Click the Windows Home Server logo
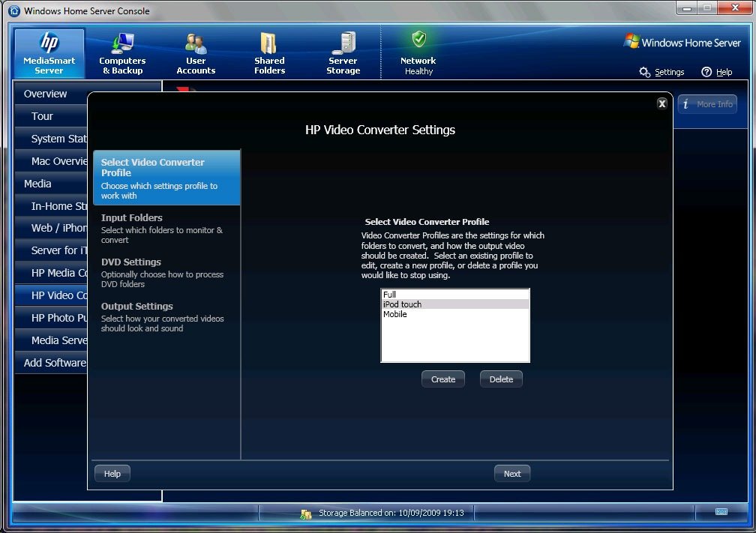The image size is (756, 533). pyautogui.click(x=682, y=42)
